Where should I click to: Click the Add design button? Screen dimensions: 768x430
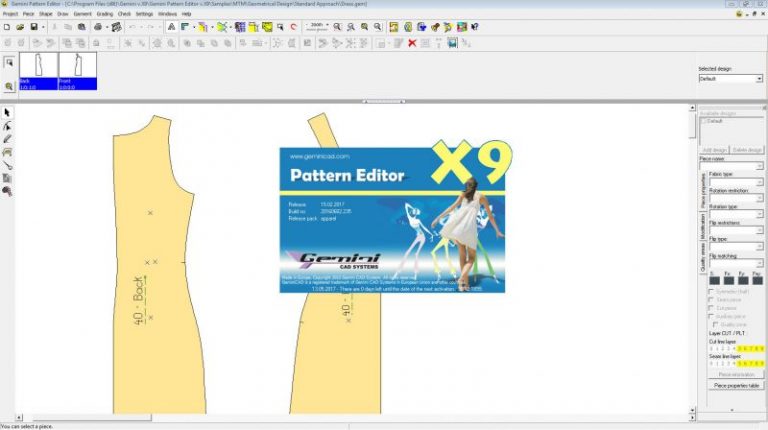coord(714,150)
